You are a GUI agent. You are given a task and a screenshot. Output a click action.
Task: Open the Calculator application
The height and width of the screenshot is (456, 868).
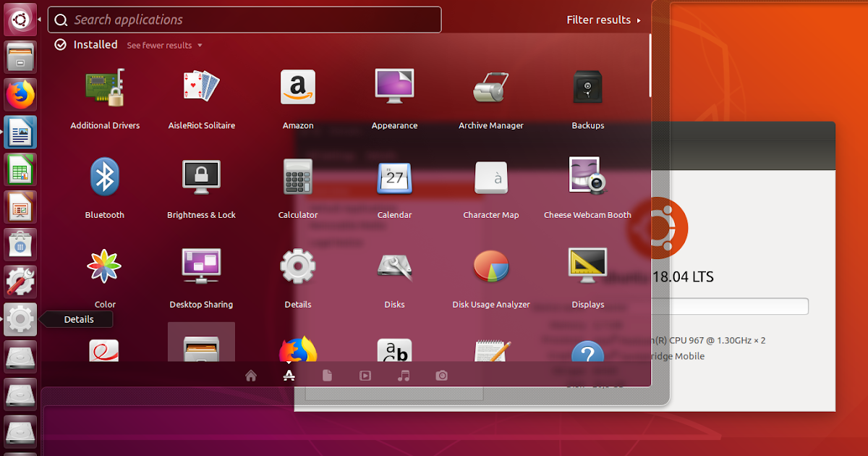click(x=297, y=177)
